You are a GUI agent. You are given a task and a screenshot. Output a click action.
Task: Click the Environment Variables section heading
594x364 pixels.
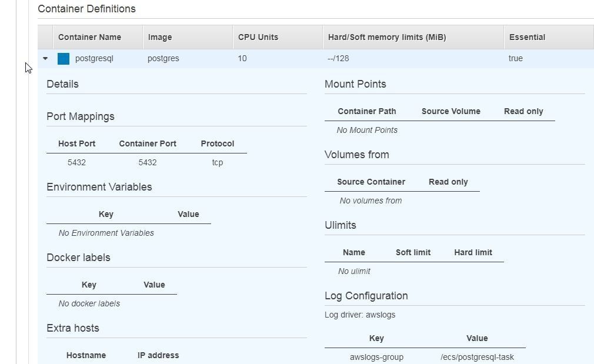[x=99, y=187]
